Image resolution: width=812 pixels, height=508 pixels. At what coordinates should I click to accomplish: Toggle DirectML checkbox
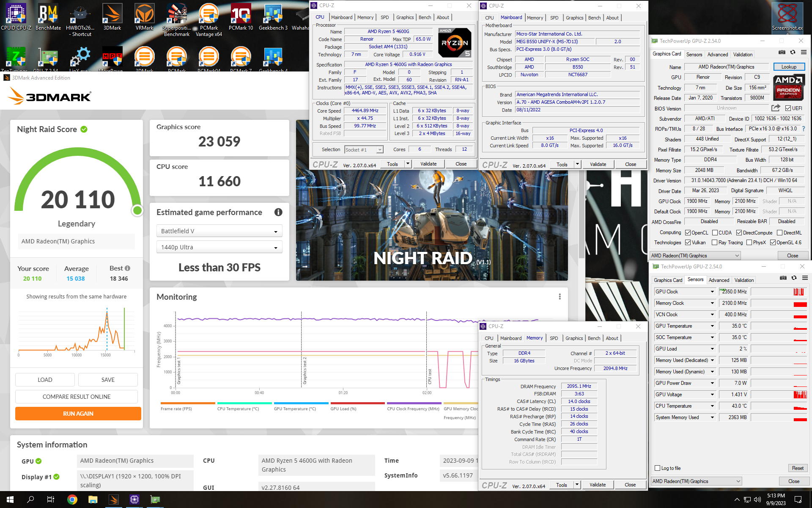click(779, 233)
